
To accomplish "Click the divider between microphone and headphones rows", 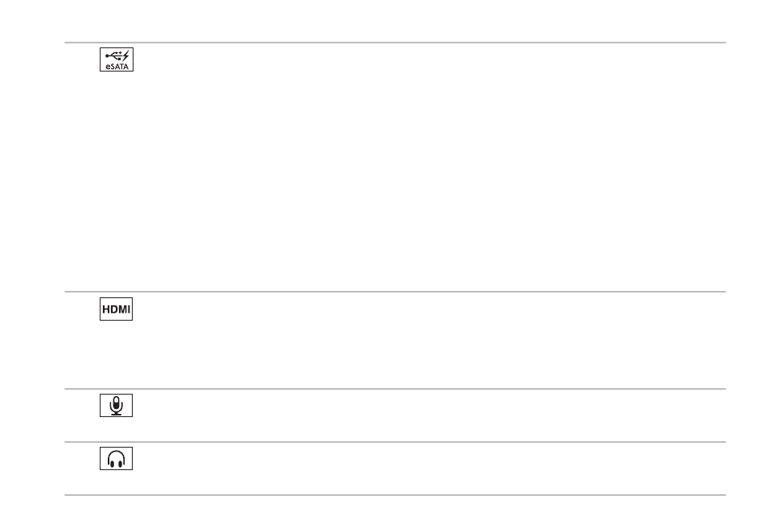I will click(x=395, y=442).
